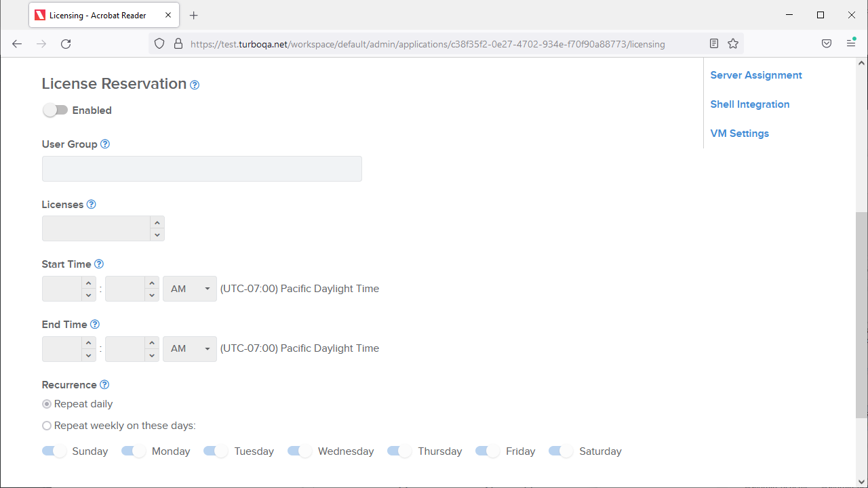This screenshot has height=488, width=868.
Task: Toggle the Thursday switch
Action: [x=400, y=451]
